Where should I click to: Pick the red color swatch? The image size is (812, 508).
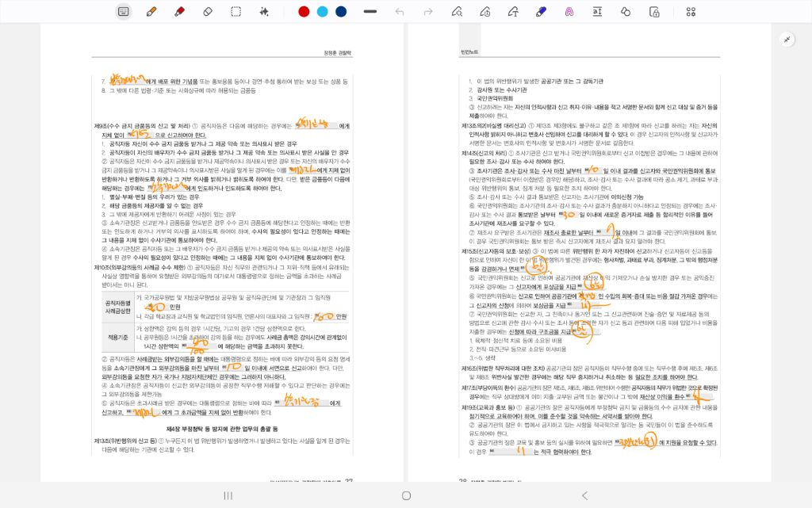303,11
